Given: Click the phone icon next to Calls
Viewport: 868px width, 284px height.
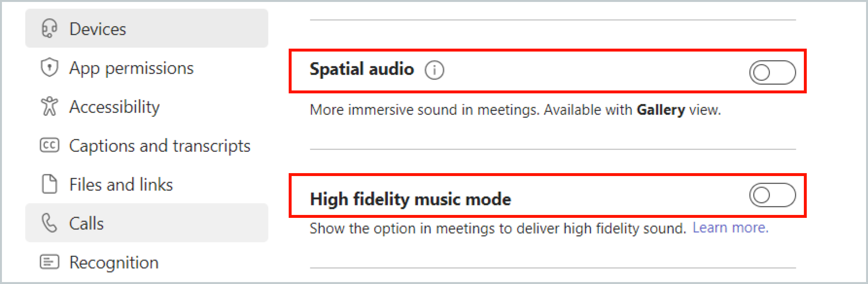Looking at the screenshot, I should click(x=49, y=223).
